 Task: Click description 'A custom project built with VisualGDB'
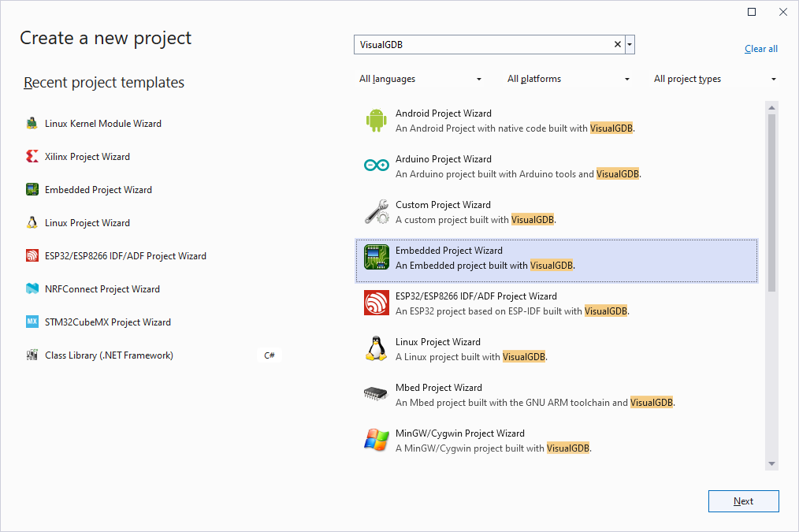coord(476,220)
